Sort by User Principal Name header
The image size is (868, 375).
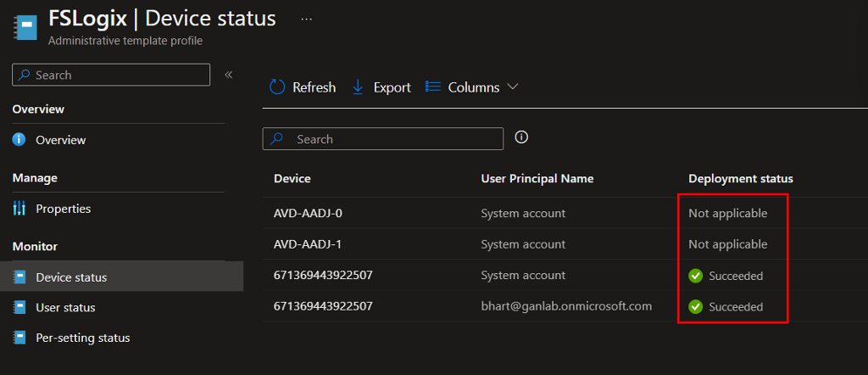point(537,178)
